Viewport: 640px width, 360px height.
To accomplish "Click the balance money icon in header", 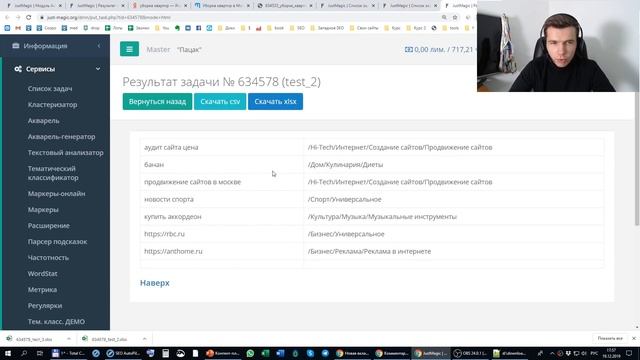I will coord(409,49).
